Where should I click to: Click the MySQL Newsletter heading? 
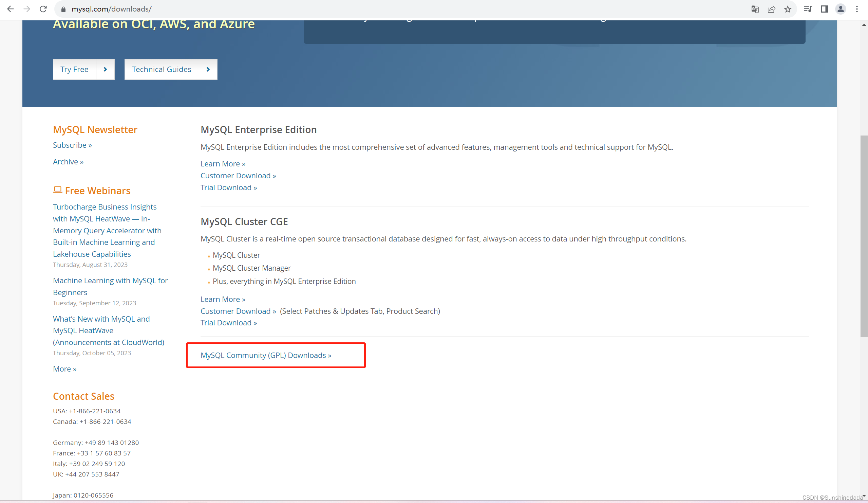(x=95, y=130)
